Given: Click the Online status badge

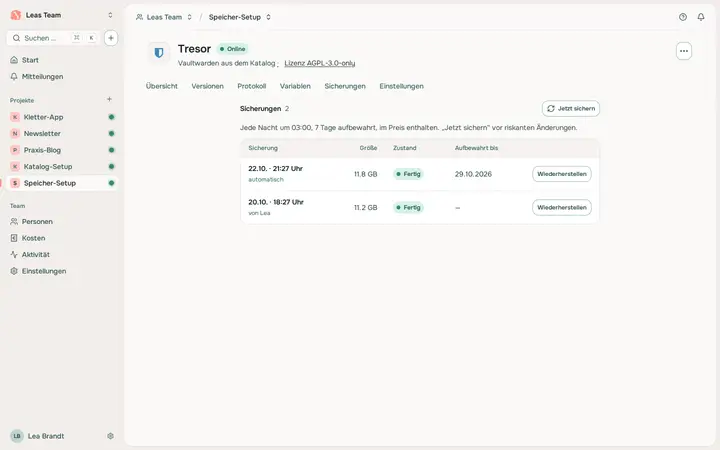Looking at the screenshot, I should pos(232,49).
